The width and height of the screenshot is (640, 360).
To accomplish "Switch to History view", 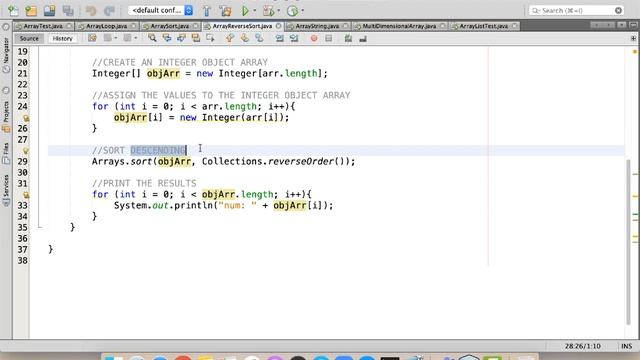I will tap(62, 38).
